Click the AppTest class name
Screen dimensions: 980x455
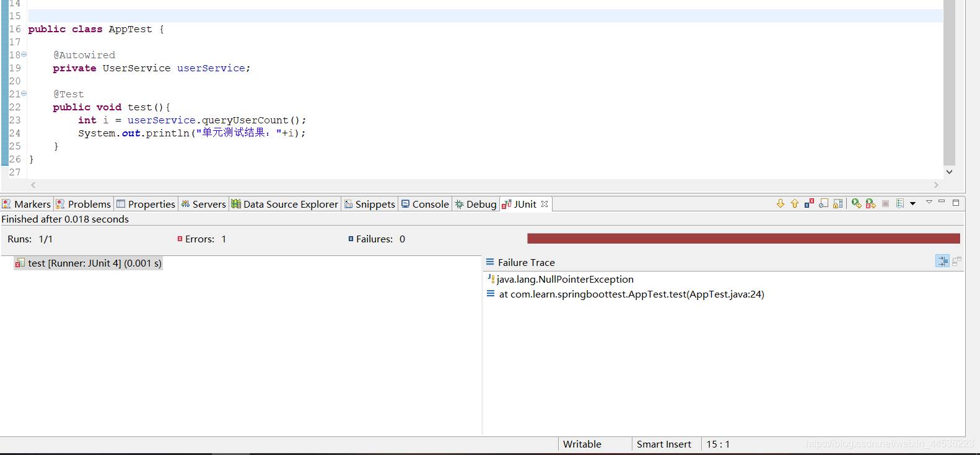click(130, 29)
